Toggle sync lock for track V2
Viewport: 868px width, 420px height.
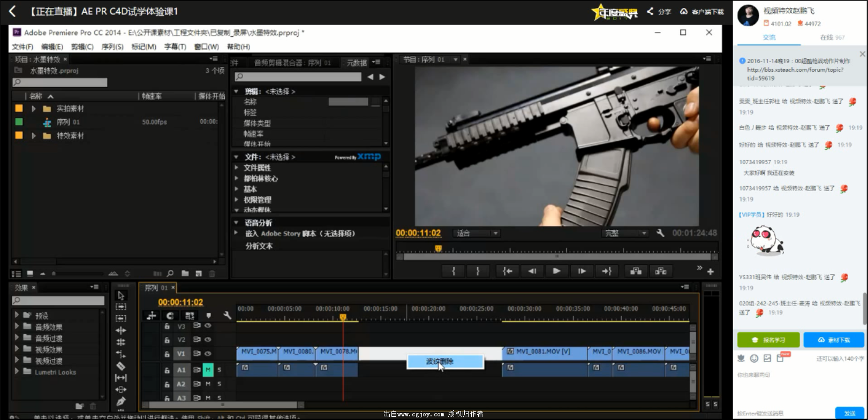click(x=197, y=339)
